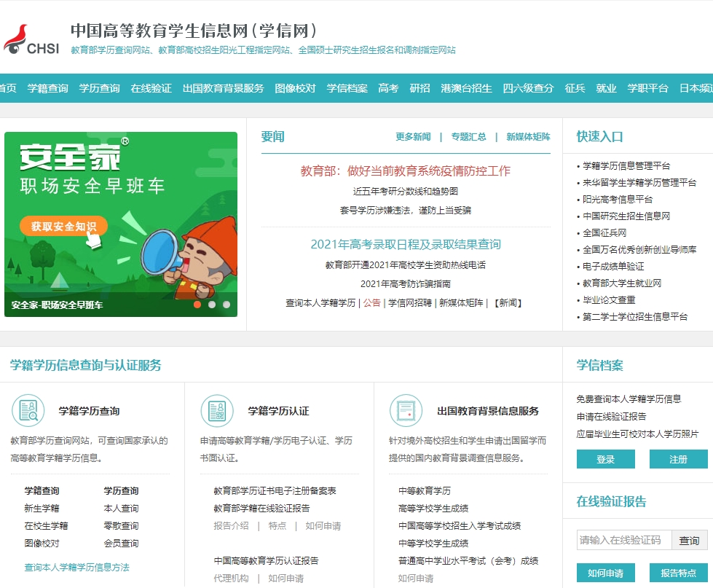Image resolution: width=713 pixels, height=588 pixels.
Task: Open 研招 navigation item
Action: (419, 88)
